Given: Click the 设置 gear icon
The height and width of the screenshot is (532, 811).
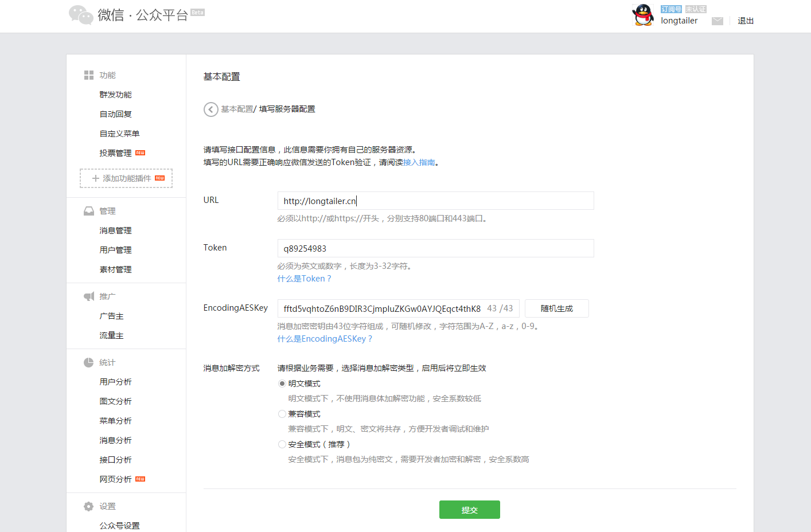Looking at the screenshot, I should 88,506.
